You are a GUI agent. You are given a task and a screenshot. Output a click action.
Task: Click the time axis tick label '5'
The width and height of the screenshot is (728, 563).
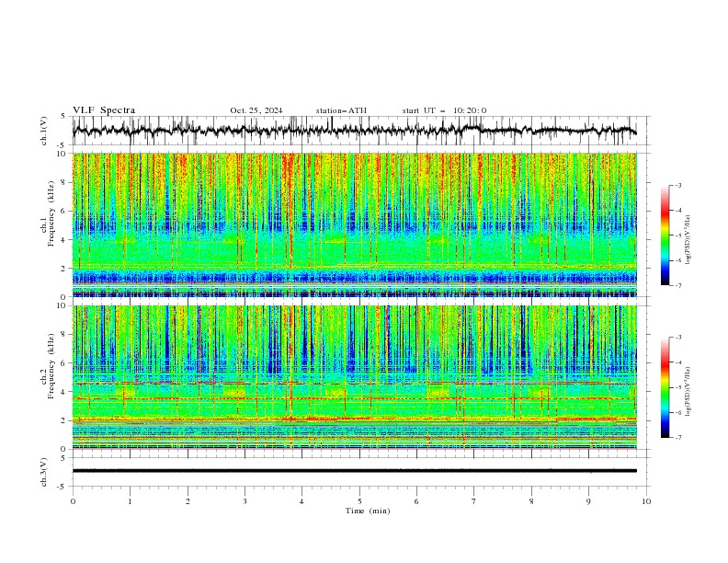[359, 501]
